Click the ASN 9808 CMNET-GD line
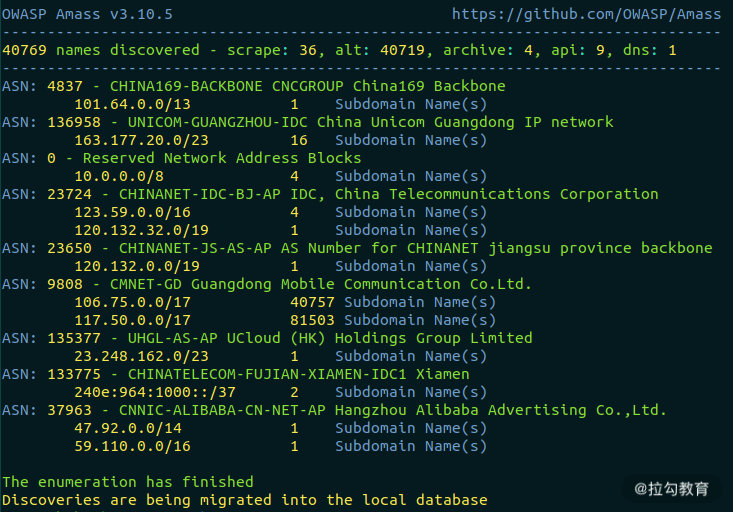This screenshot has width=733, height=512. [x=267, y=284]
